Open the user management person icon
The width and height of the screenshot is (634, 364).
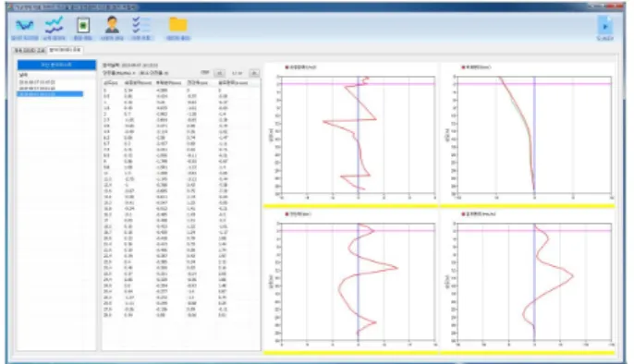click(x=112, y=25)
